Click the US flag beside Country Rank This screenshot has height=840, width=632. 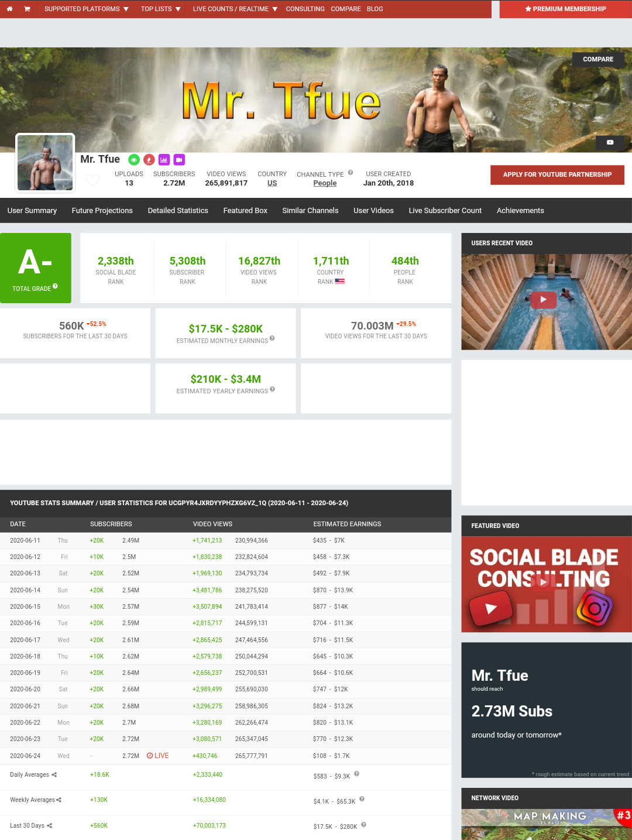(340, 282)
